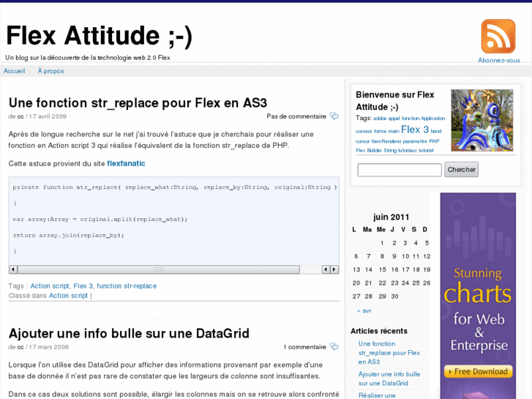532x399 pixels.
Task: Click the '17 mars 2009' post date text
Action: (48, 347)
